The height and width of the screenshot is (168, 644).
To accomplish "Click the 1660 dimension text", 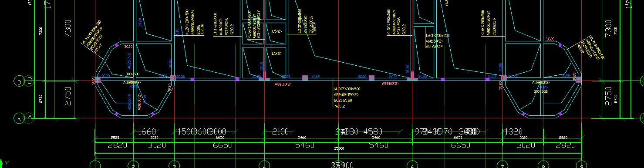I will 147,131.
